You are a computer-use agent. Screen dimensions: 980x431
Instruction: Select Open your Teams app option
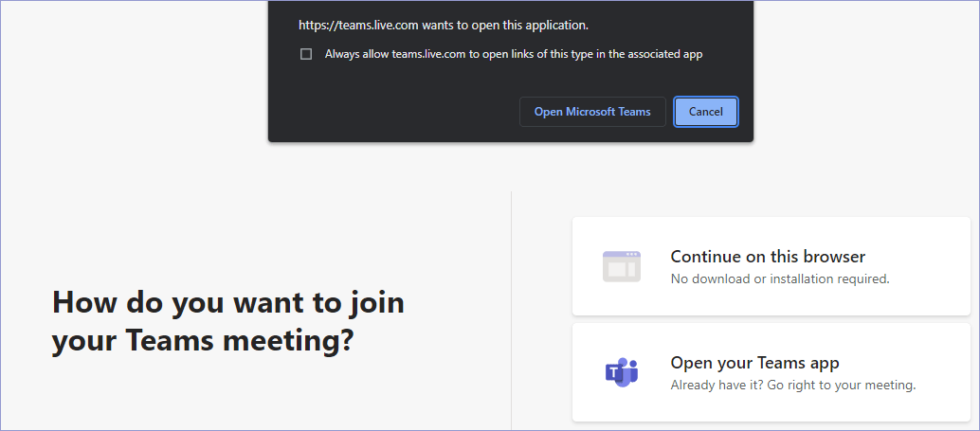click(x=771, y=372)
